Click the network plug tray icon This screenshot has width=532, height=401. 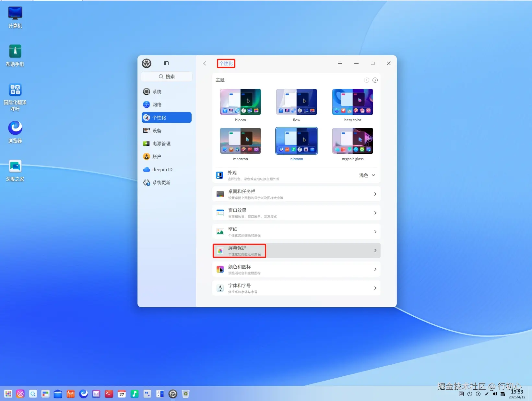point(486,394)
